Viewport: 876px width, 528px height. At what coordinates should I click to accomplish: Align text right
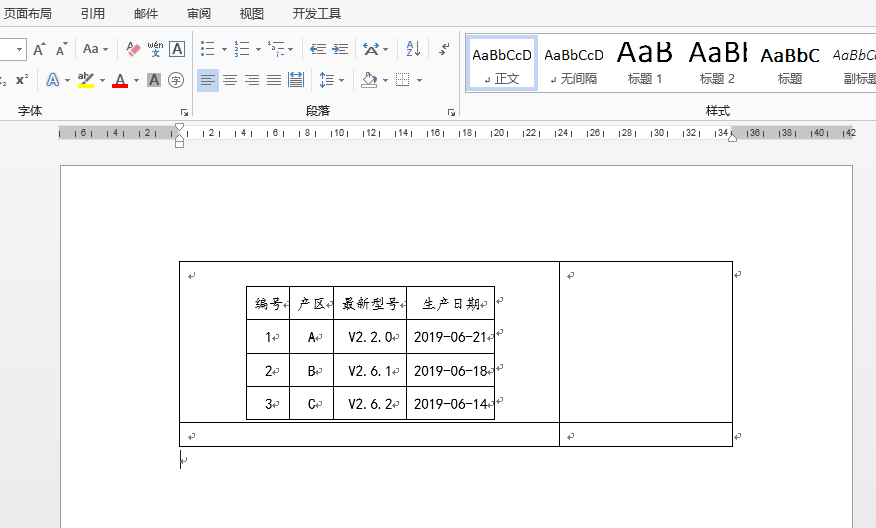[x=252, y=80]
